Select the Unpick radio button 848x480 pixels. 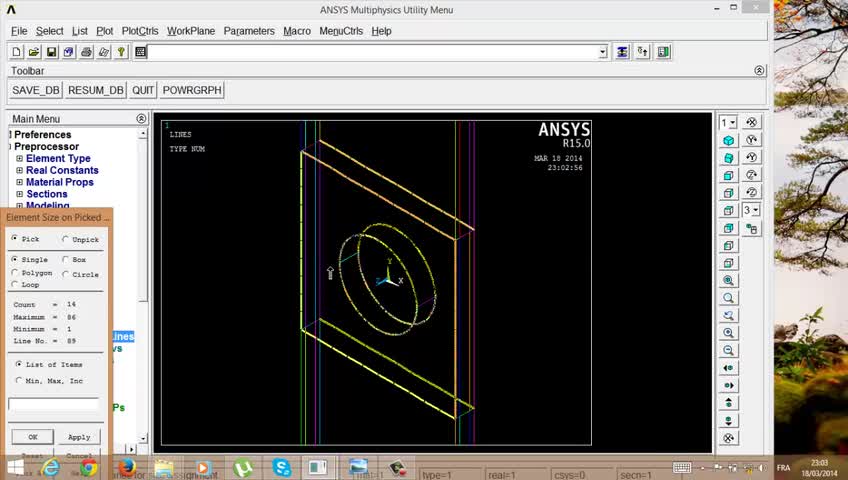pos(65,239)
